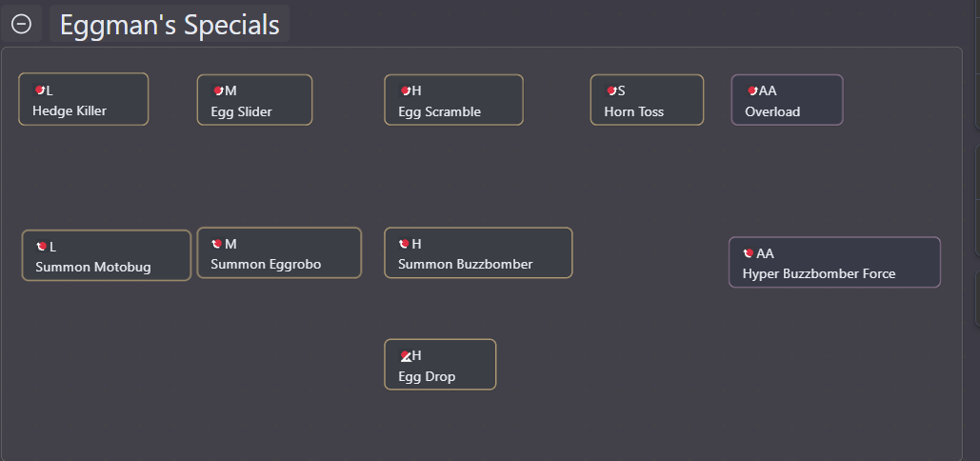Click the Eggman's Specials heading
980x461 pixels.
[170, 25]
